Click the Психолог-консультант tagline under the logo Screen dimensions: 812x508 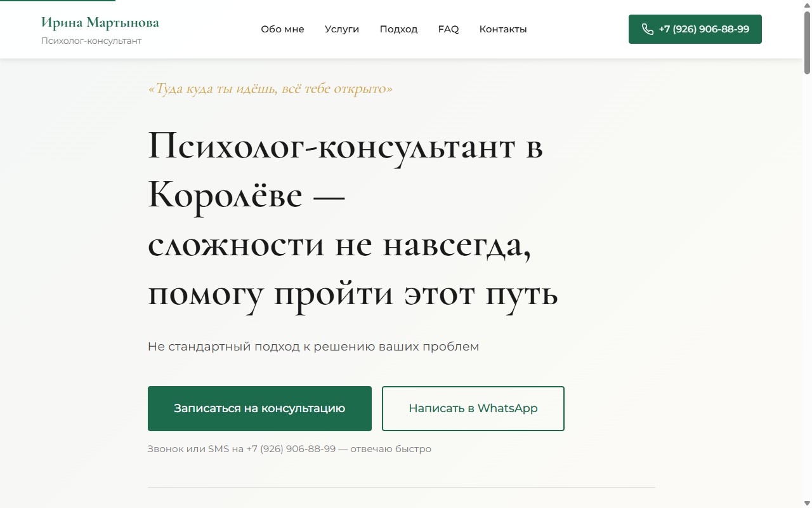[91, 41]
